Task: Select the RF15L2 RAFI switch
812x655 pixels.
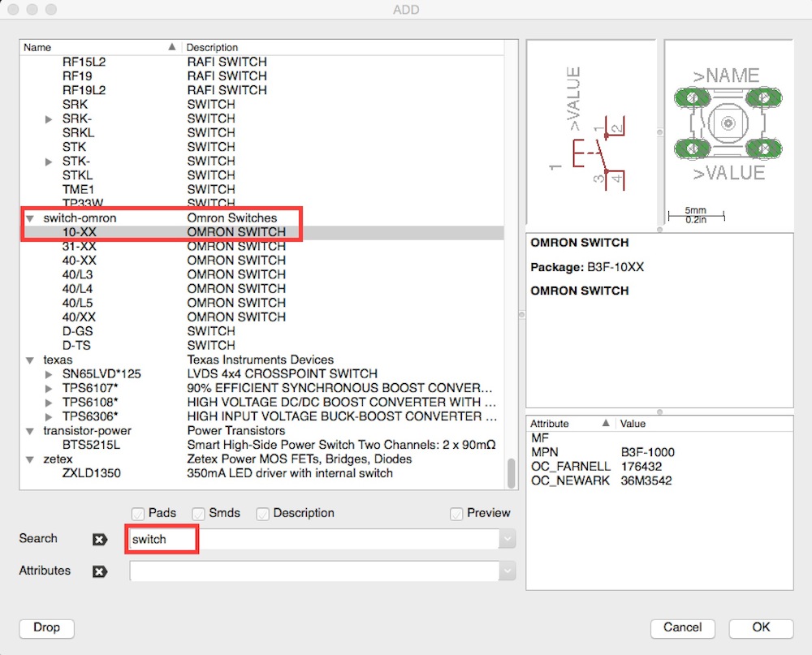Action: point(261,62)
